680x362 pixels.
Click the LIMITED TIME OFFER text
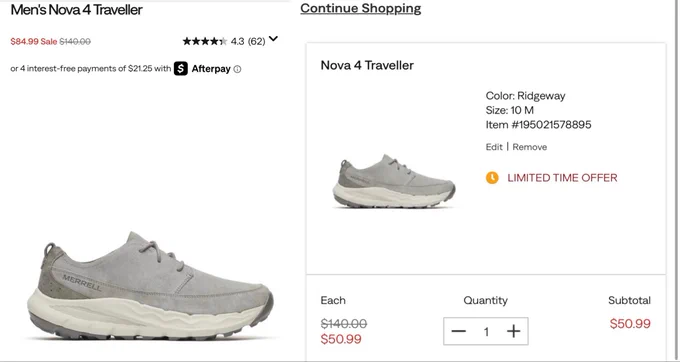(562, 178)
